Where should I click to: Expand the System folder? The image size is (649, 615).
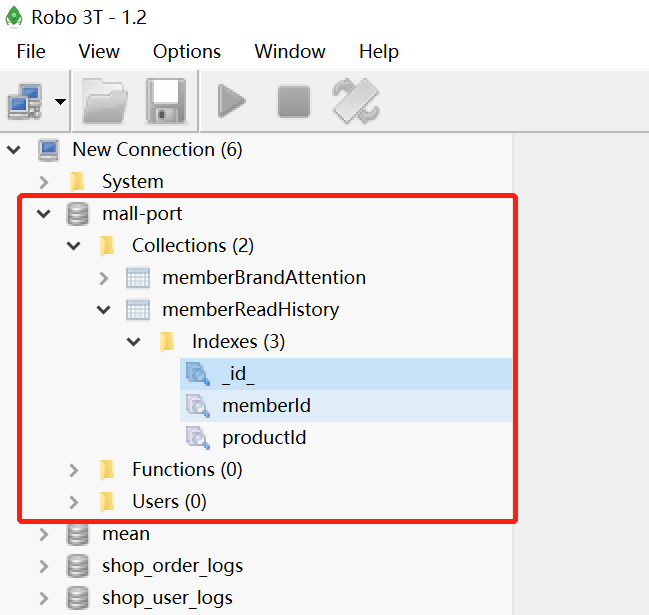(43, 182)
